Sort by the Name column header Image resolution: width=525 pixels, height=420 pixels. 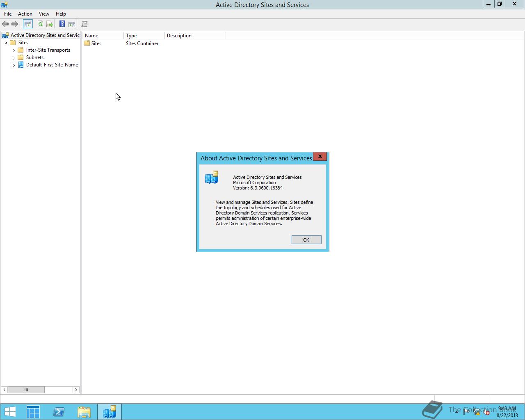pos(103,36)
